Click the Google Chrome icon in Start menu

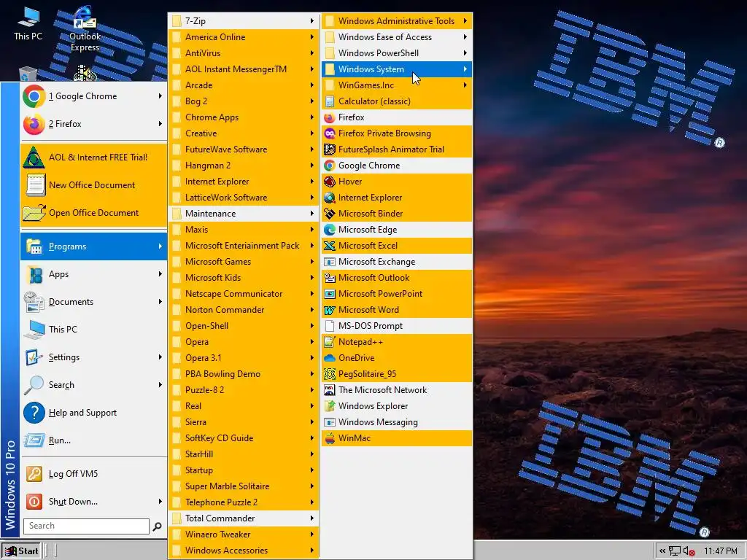[34, 96]
